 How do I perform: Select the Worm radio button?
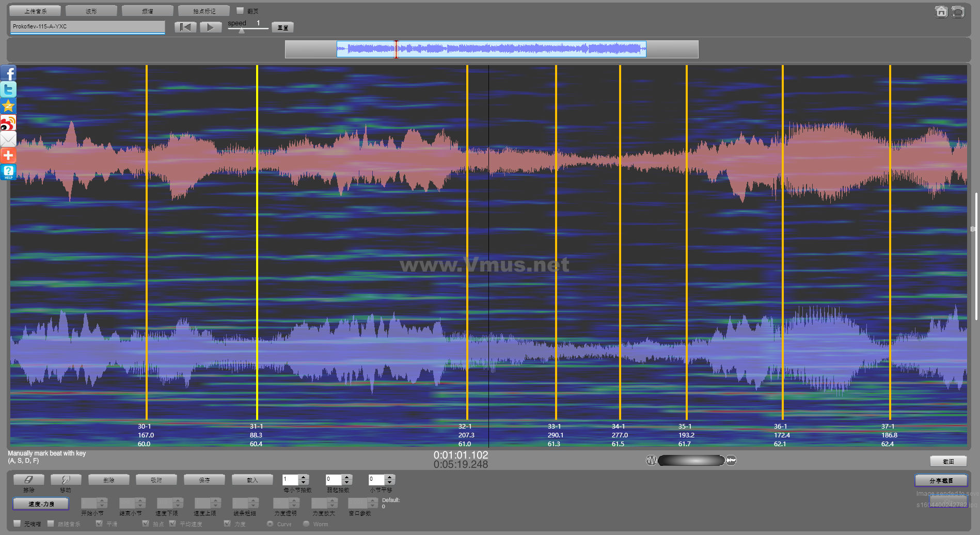pos(306,524)
